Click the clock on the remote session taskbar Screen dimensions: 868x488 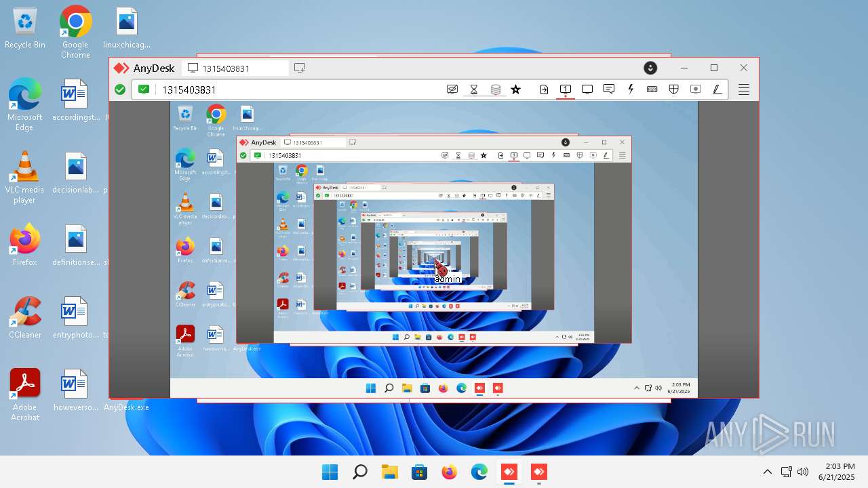pos(679,388)
